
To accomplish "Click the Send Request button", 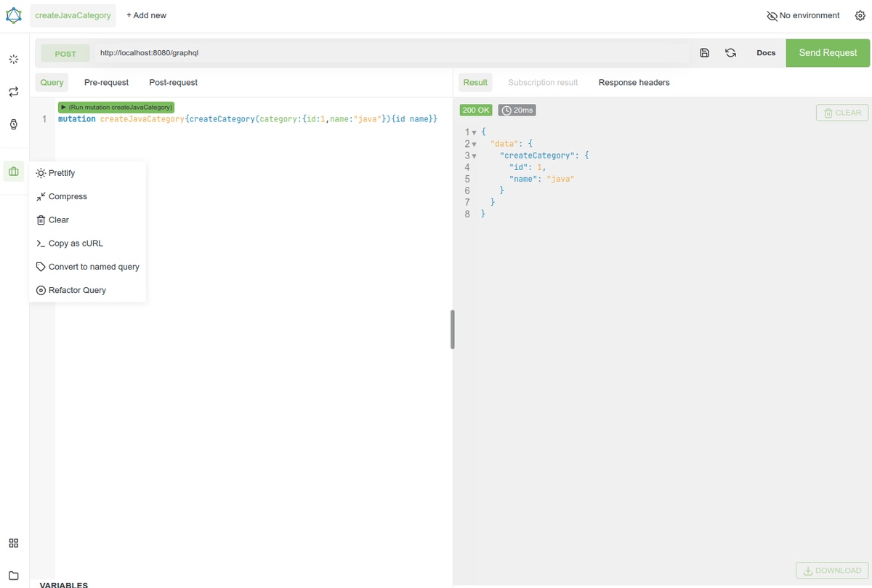I will [827, 52].
